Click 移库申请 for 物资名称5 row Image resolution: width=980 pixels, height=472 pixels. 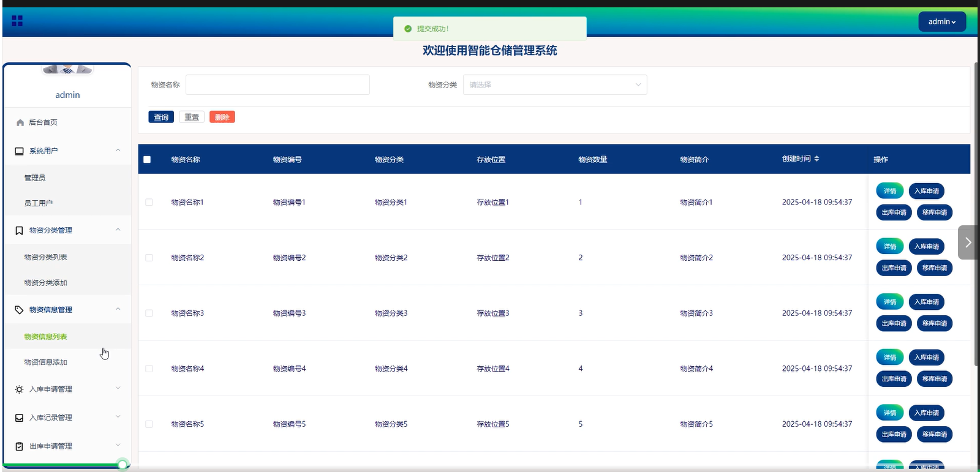[x=935, y=435]
